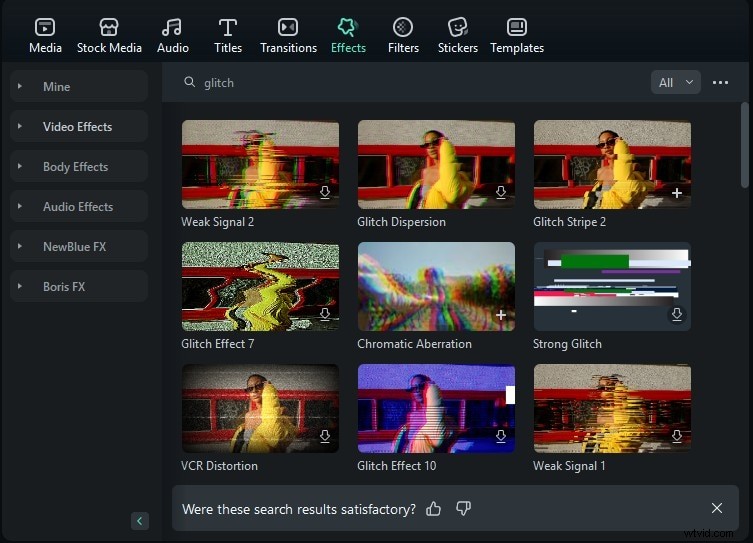Select the Glitch Effect 7 thumbnail
The width and height of the screenshot is (753, 543).
coord(260,286)
